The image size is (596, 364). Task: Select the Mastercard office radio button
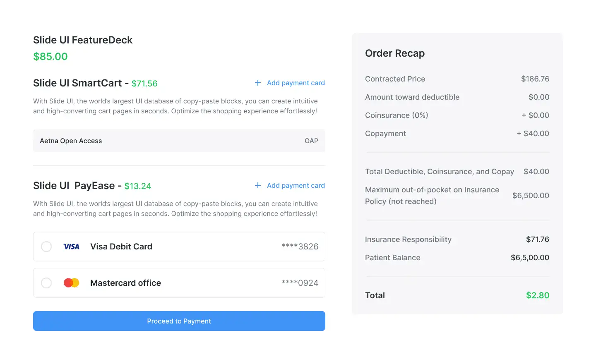click(x=46, y=283)
